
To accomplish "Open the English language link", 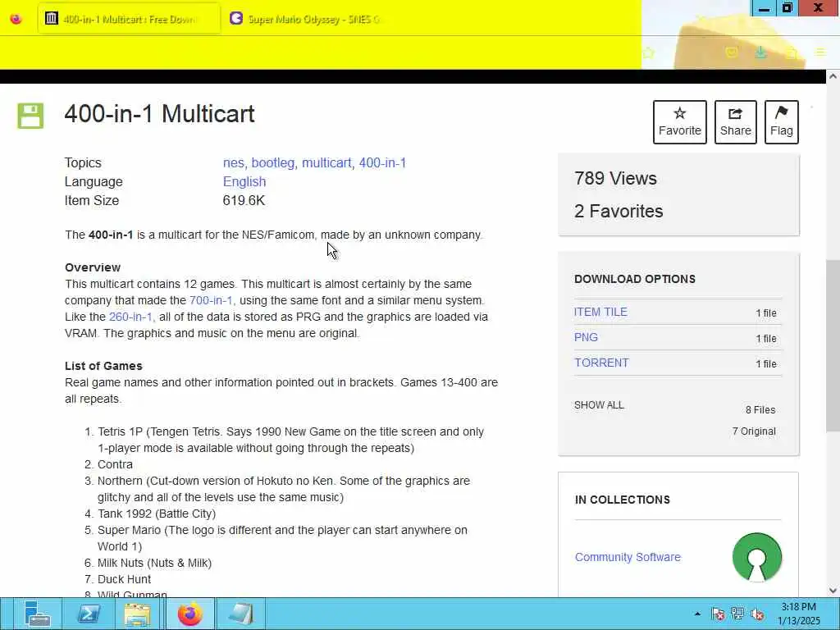I will (x=244, y=181).
